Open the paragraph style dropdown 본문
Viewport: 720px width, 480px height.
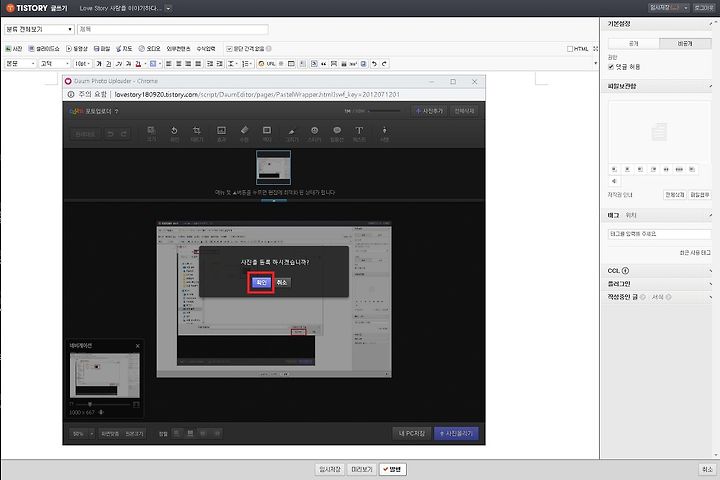(20, 64)
